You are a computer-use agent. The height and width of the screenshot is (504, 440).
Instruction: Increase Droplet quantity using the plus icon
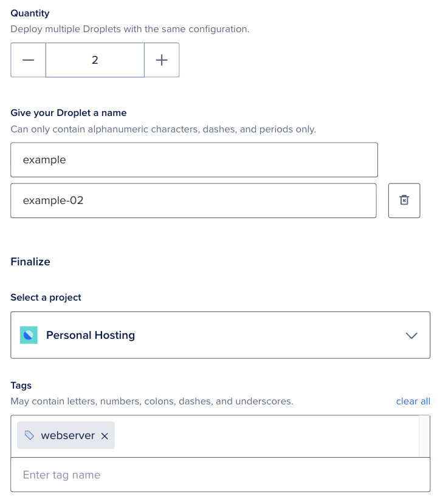click(162, 60)
